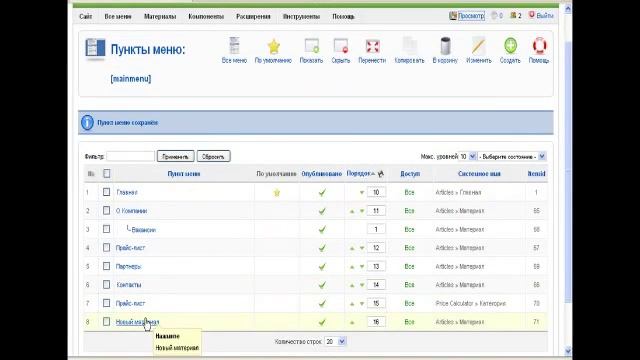
Task: Click order field with value 10 for Главная
Action: [x=376, y=192]
